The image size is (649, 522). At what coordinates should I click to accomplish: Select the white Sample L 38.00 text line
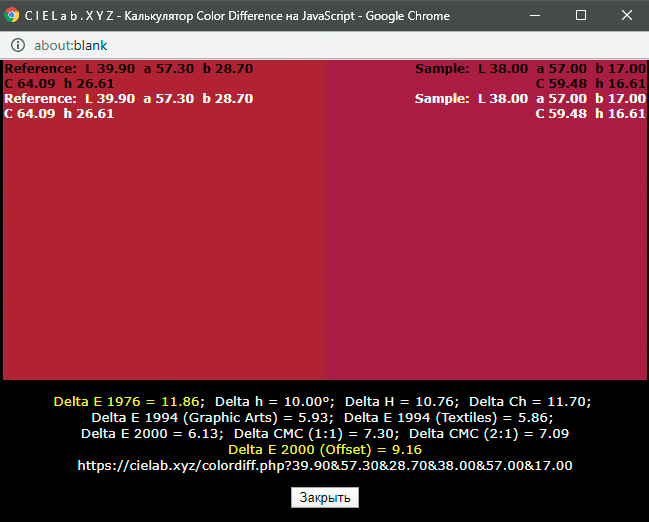pos(530,99)
